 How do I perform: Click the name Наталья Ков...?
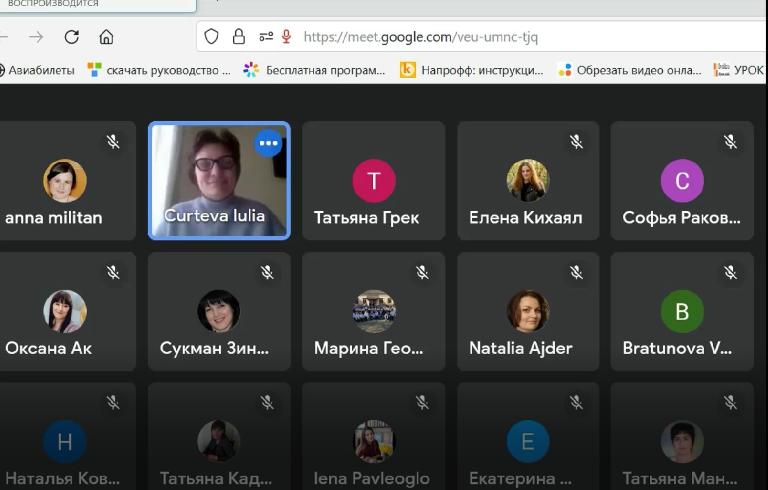62,479
